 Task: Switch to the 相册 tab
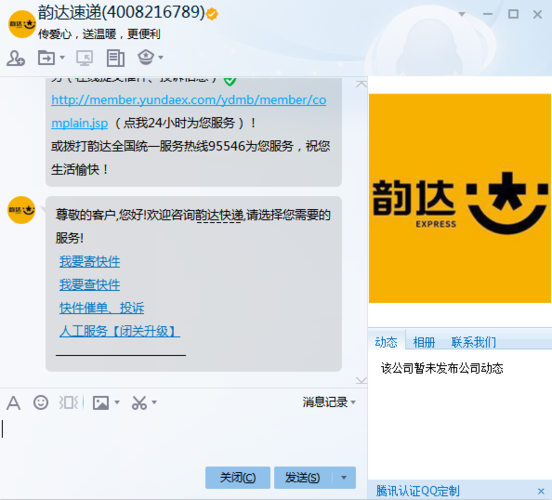(424, 342)
